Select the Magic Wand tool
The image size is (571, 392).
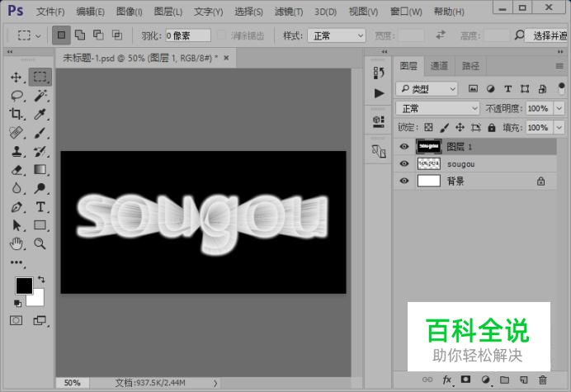[x=40, y=96]
